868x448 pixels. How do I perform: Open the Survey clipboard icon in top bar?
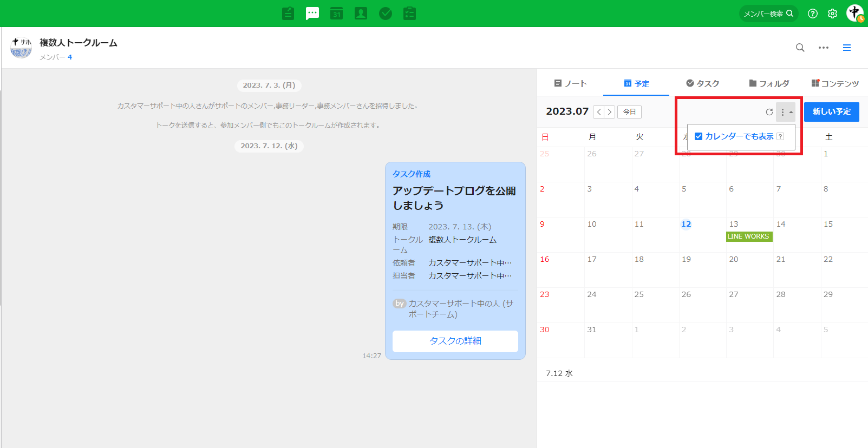pos(410,14)
